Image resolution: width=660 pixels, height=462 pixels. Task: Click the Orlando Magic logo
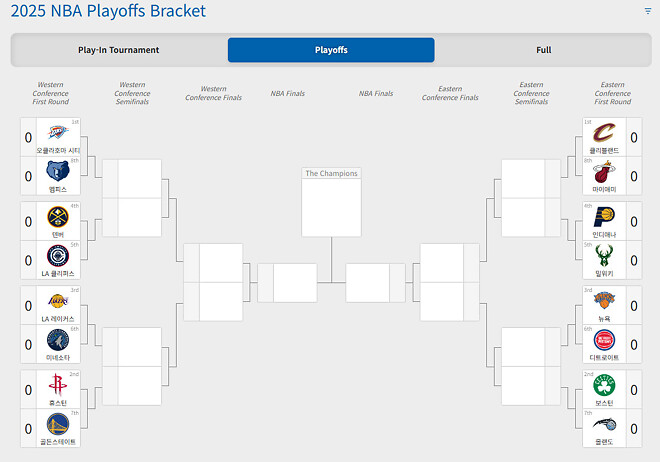604,425
